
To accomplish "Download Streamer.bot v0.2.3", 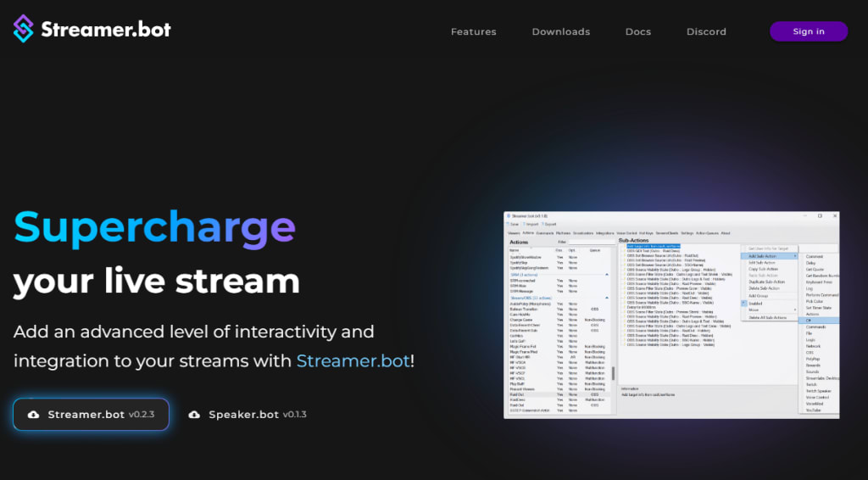I will 92,414.
